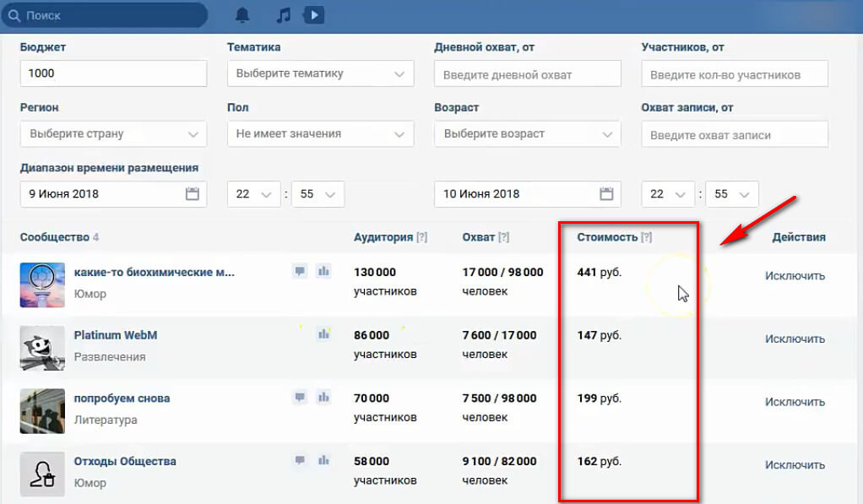Open calendar icon for 10 Июня 2018
Viewport: 863px width, 504px height.
pyautogui.click(x=606, y=194)
